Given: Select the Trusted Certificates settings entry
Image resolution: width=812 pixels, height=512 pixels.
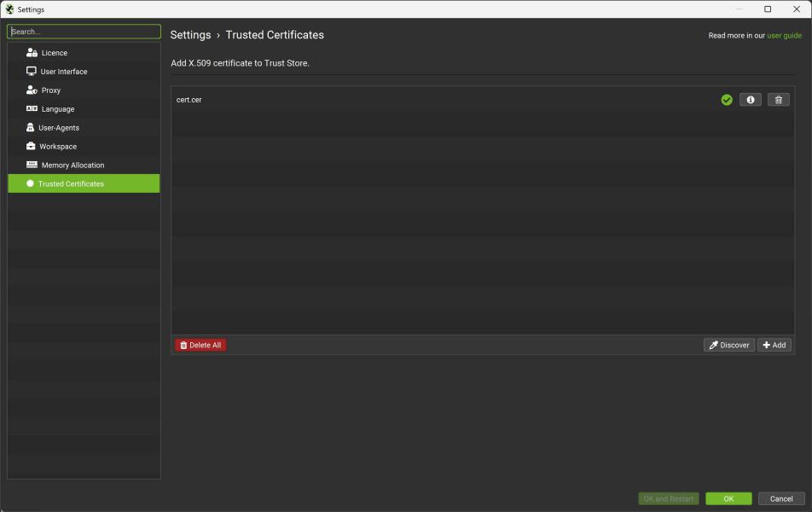Looking at the screenshot, I should (x=71, y=184).
